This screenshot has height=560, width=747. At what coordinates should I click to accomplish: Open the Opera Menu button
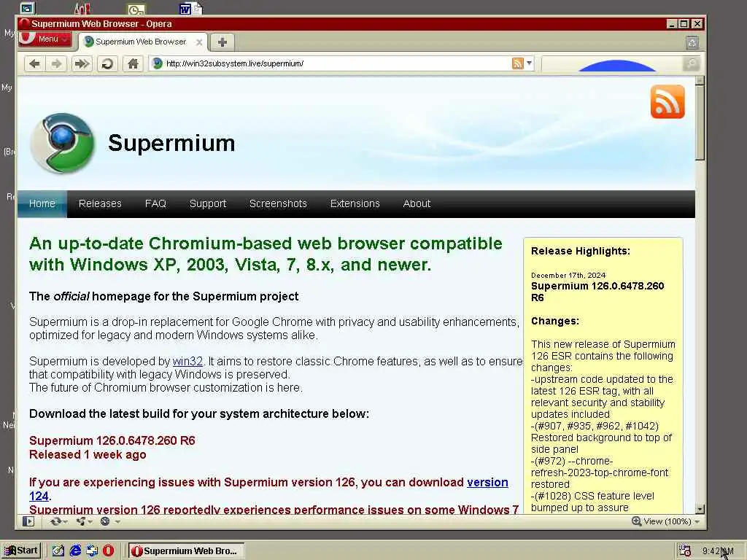44,39
